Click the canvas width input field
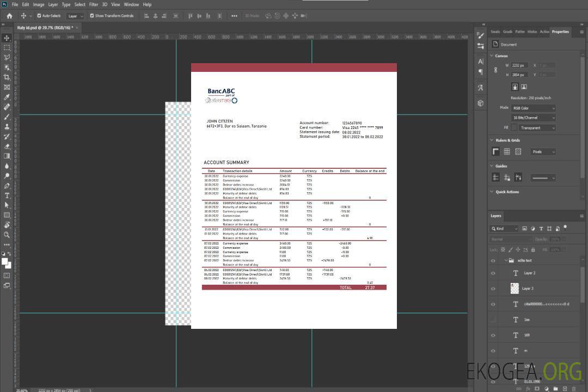The width and height of the screenshot is (588, 392). pos(519,65)
